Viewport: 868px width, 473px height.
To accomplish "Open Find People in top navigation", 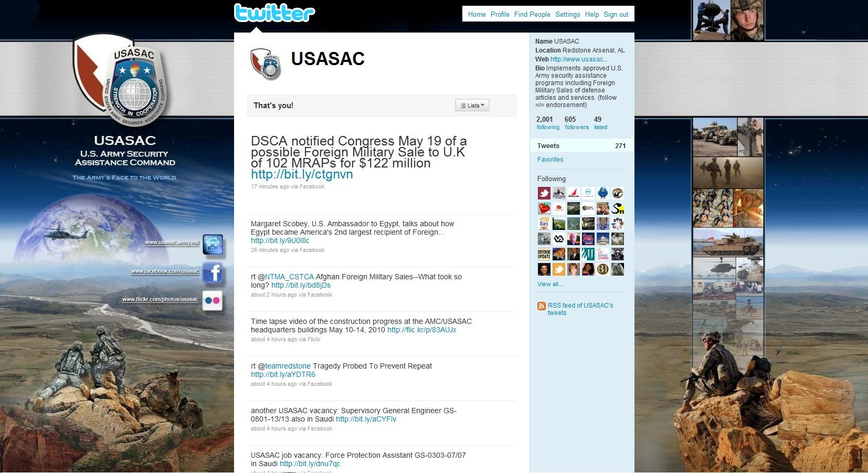I will 532,14.
